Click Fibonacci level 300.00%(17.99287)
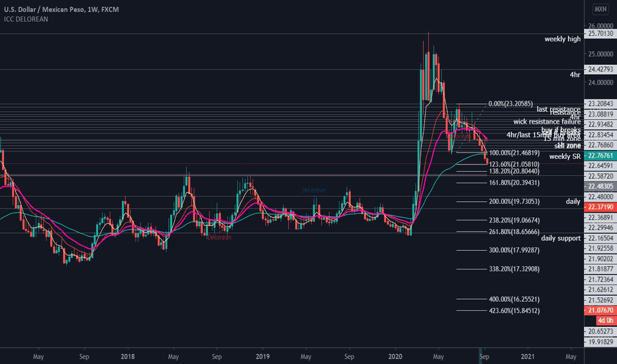Viewport: 617px width, 364px height. pos(514,250)
